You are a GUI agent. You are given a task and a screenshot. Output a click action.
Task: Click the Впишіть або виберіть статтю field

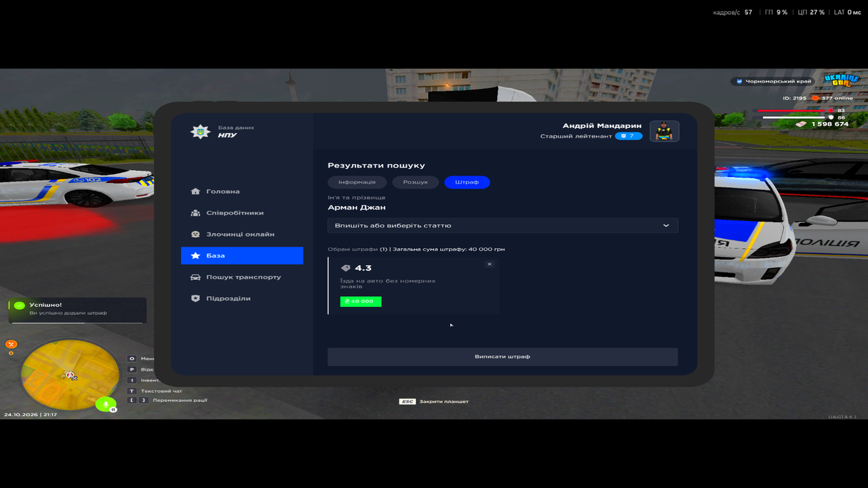point(502,226)
